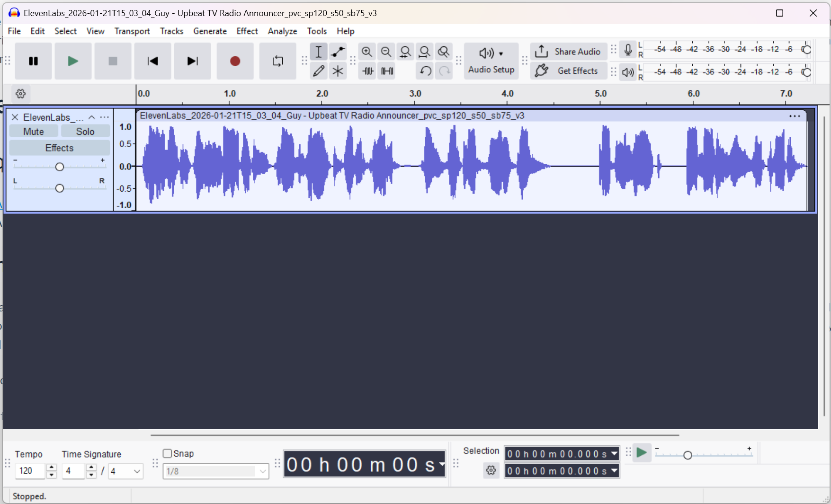Click the Share Audio button
Screen dimensions: 831x504
point(568,52)
